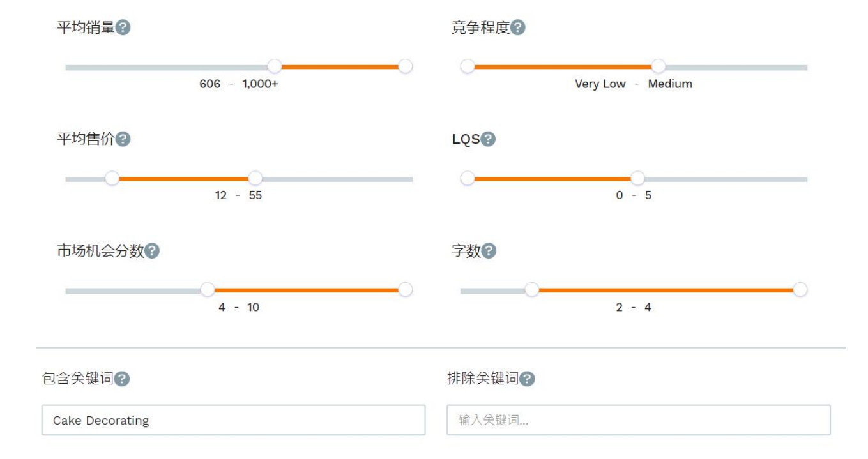
Task: Click 市场机会分数 slider lower handle at 4
Action: point(208,290)
